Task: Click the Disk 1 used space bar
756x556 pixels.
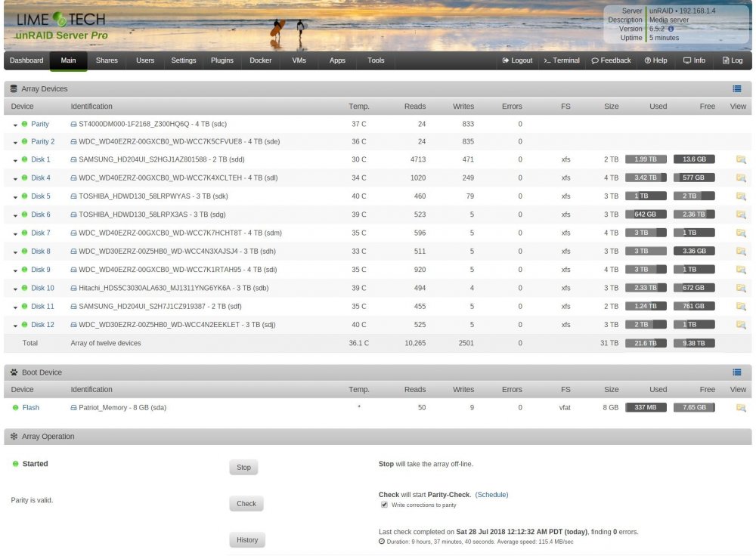Action: click(x=646, y=159)
